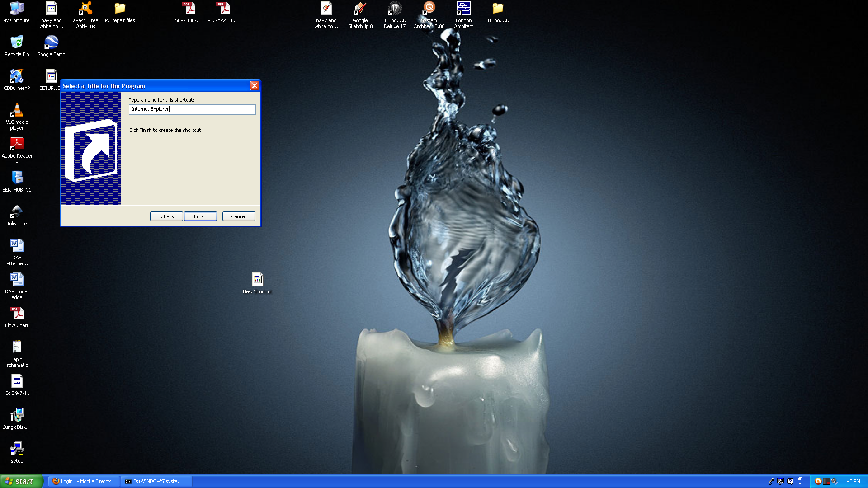This screenshot has height=488, width=868.
Task: Select navy and white bo... icon beside My Computer
Action: [x=51, y=15]
